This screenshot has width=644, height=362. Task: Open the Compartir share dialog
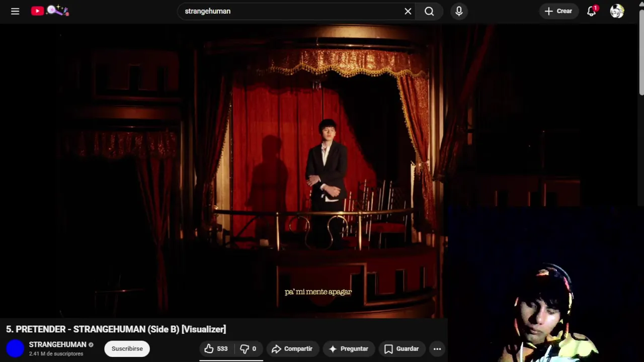pos(292,348)
